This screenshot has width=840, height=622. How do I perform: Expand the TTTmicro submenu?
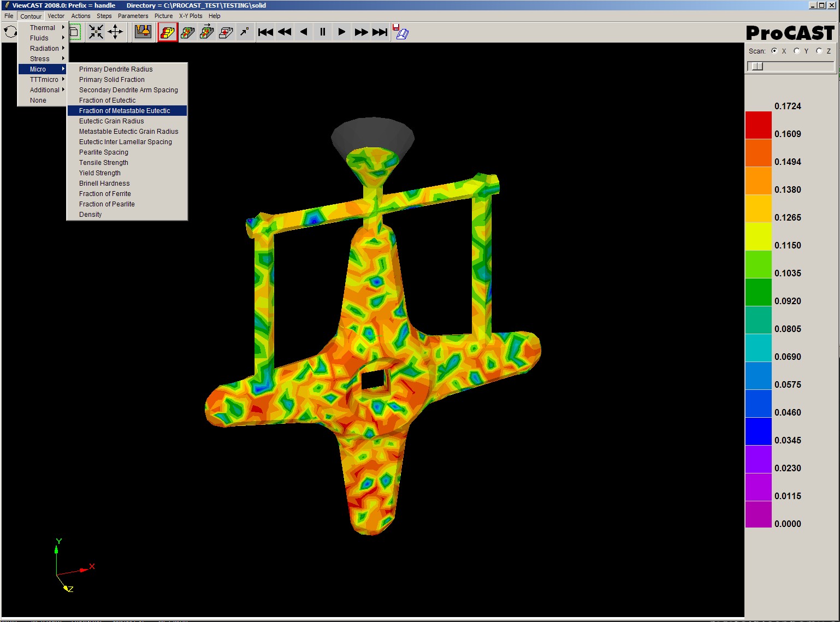[x=43, y=80]
